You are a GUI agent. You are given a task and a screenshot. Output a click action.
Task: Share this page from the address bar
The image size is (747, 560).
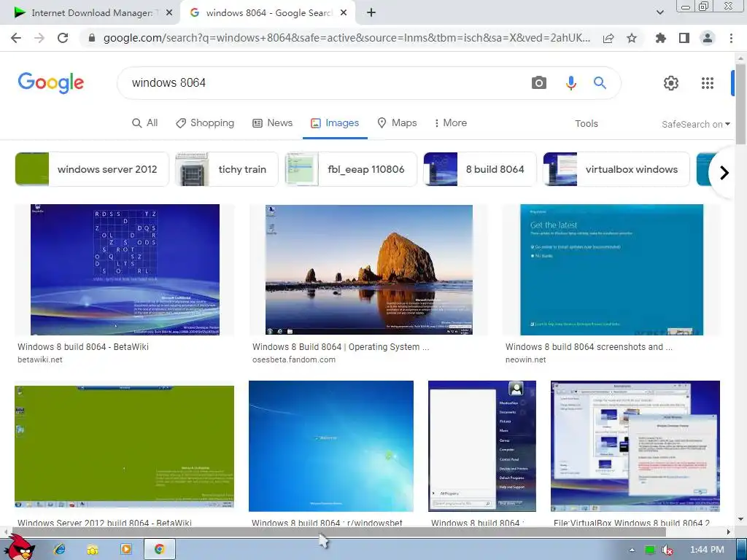click(608, 38)
